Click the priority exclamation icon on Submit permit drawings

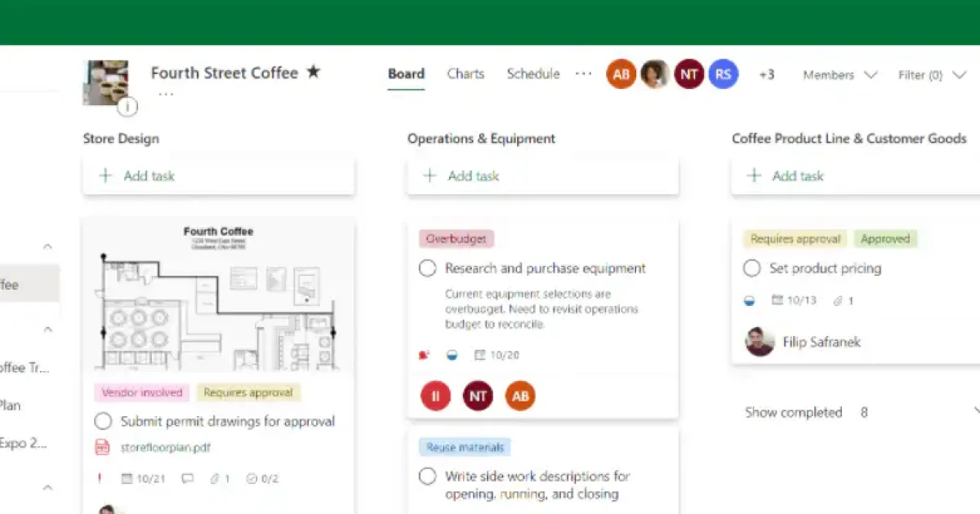pos(100,479)
